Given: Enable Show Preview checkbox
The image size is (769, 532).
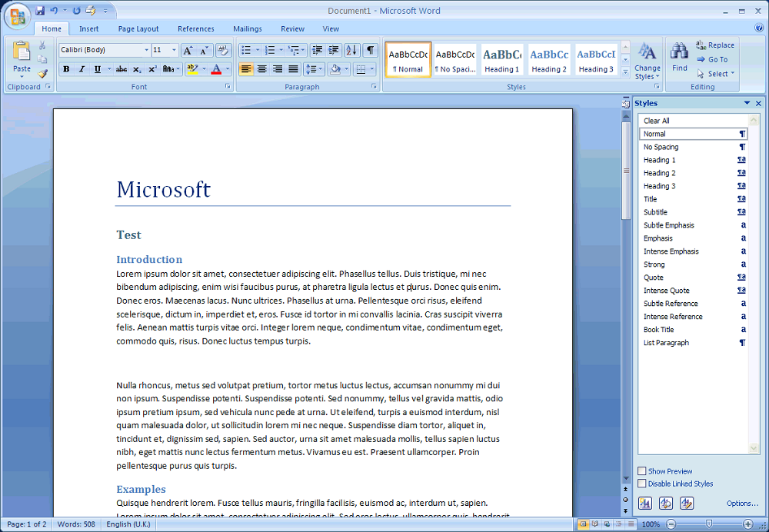Looking at the screenshot, I should point(642,470).
